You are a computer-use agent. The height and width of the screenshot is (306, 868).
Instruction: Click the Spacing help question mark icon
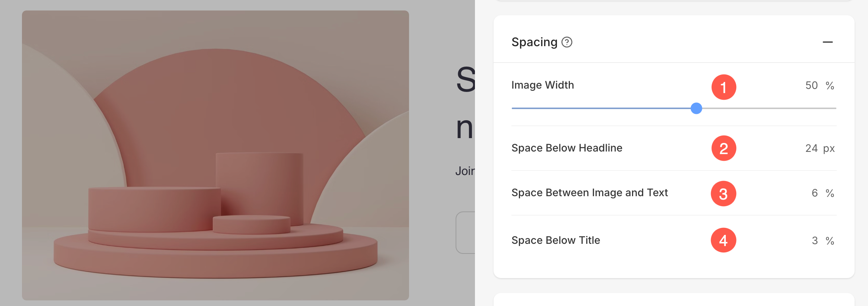coord(567,42)
